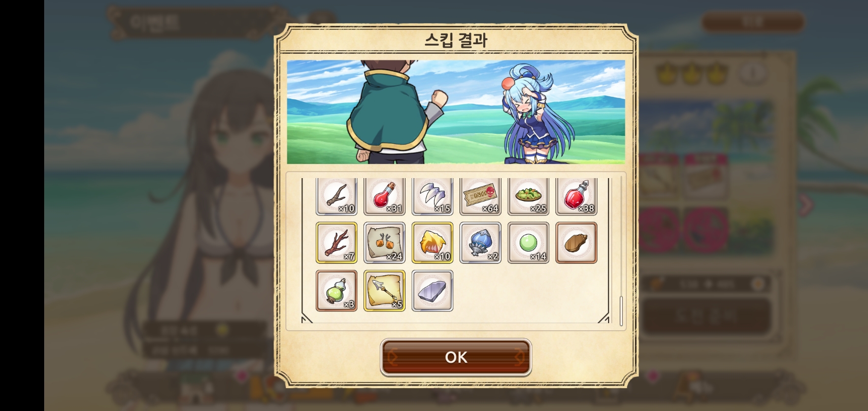Select the spear blueprint scroll x5
The height and width of the screenshot is (411, 868).
tap(384, 291)
